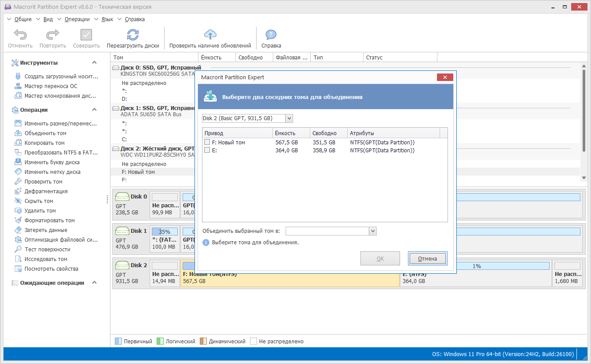The image size is (591, 364).
Task: Click the Первичный legend color swatch
Action: (118, 342)
